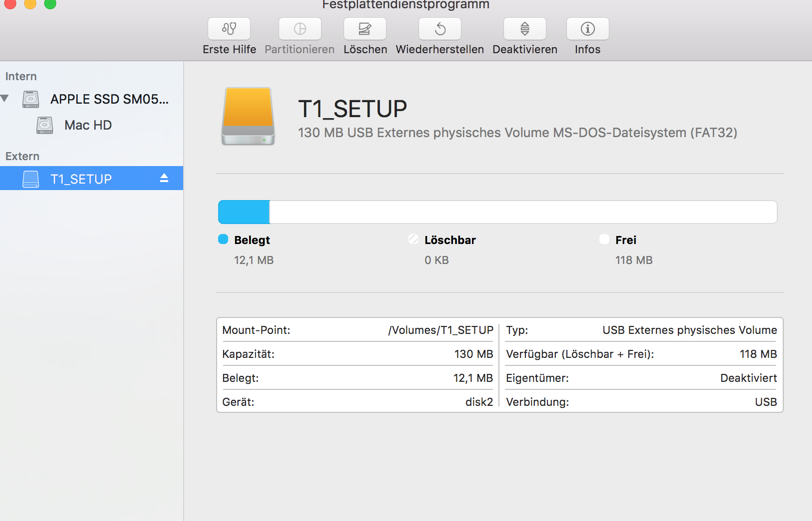Click the Extern section header

point(22,156)
